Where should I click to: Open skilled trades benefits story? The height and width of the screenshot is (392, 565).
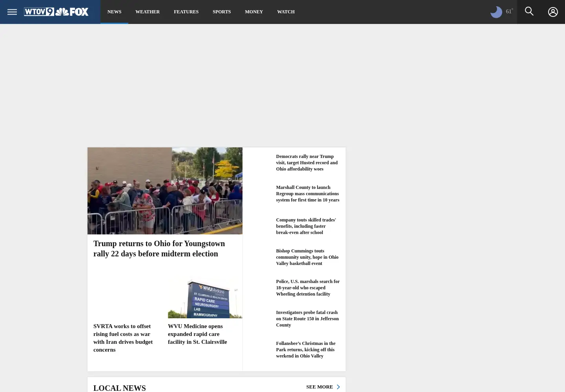[306, 226]
